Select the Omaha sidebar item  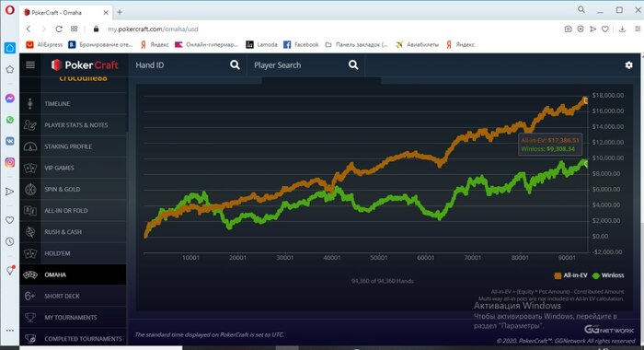(x=73, y=274)
